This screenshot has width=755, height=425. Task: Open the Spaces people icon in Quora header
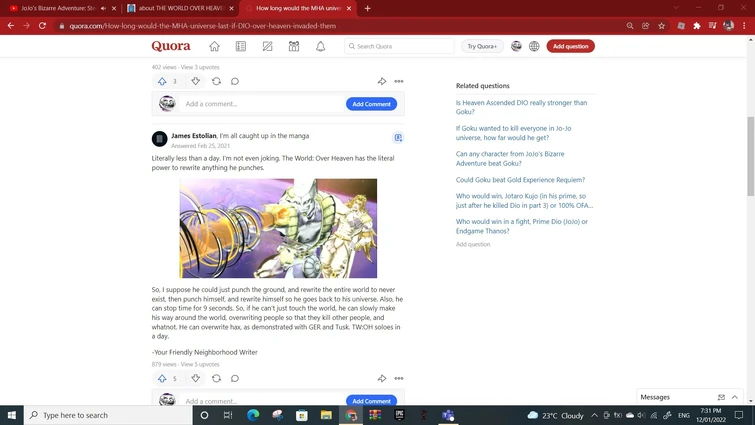[x=294, y=46]
